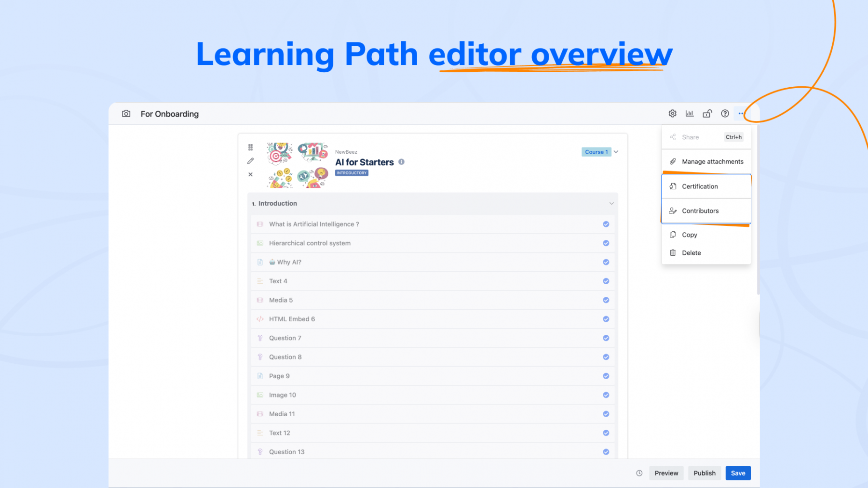
Task: Click the Publish button
Action: click(704, 473)
